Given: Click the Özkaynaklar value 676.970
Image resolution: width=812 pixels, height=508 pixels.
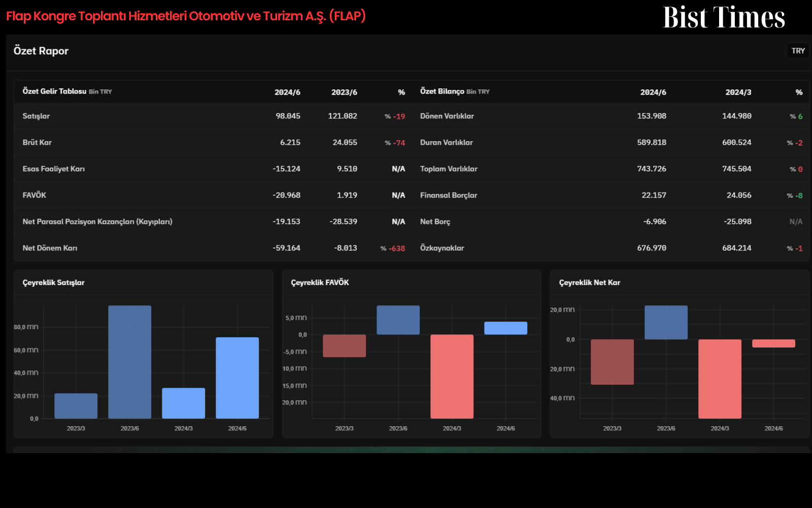Looking at the screenshot, I should [652, 248].
